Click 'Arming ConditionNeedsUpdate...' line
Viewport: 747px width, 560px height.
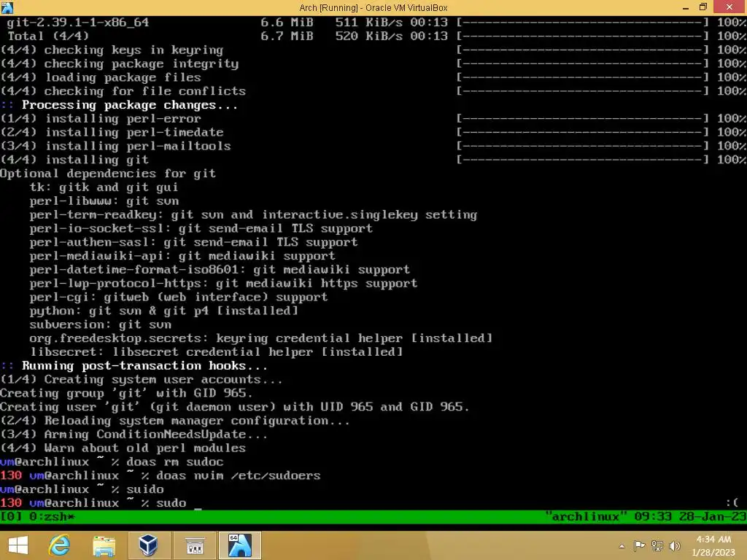pos(134,435)
